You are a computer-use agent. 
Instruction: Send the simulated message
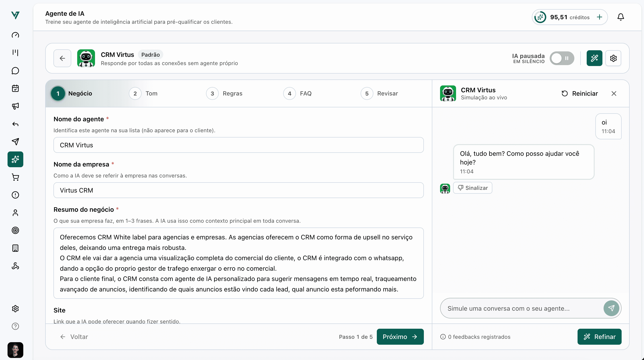coord(611,308)
